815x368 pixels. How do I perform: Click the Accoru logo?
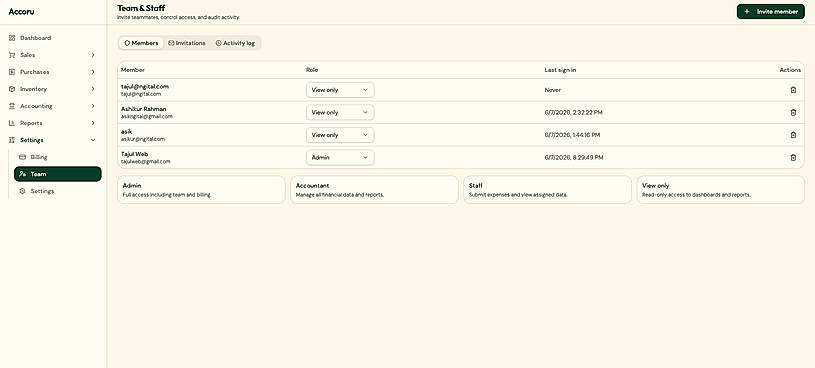[21, 11]
